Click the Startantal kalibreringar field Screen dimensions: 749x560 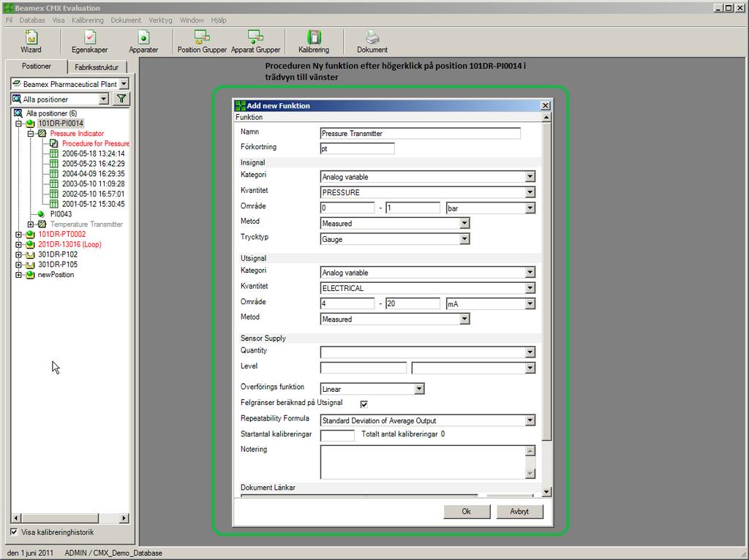[337, 436]
